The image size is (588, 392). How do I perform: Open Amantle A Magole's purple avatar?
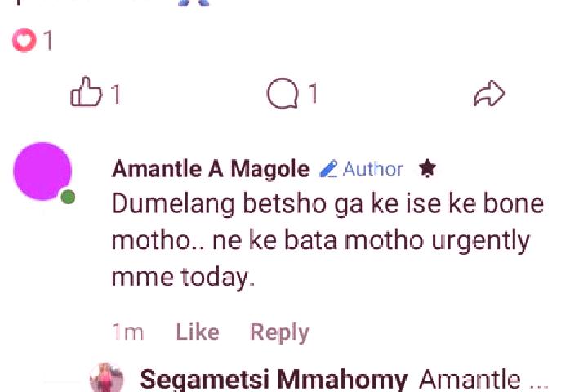point(42,171)
